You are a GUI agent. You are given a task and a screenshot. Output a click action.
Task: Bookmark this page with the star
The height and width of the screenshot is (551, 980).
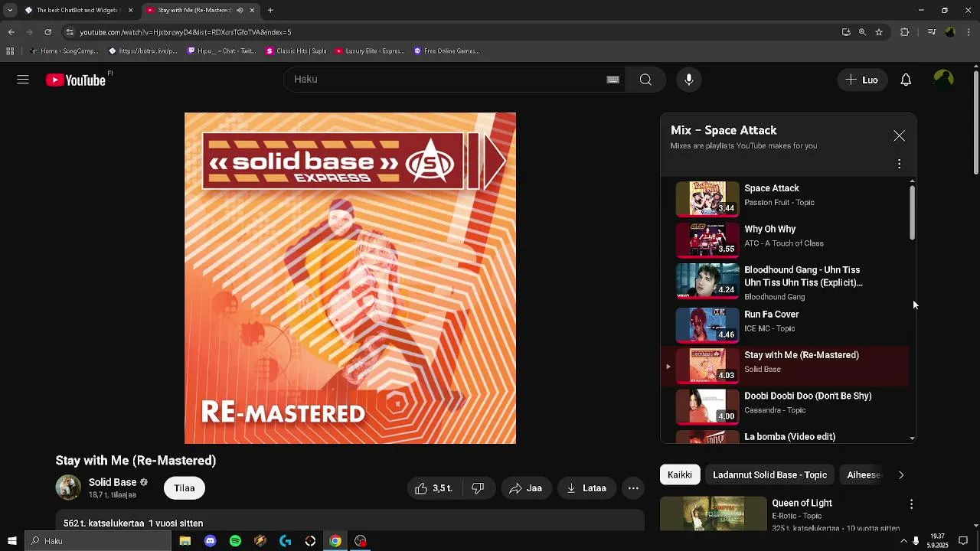(x=879, y=32)
